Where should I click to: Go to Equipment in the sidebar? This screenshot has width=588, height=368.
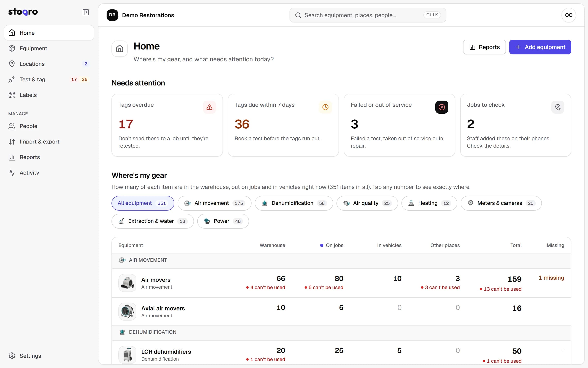pos(49,48)
